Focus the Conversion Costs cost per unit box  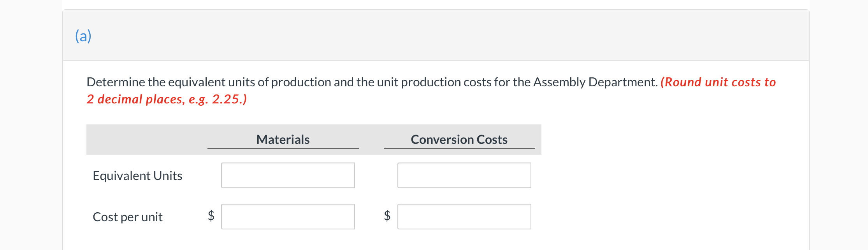(464, 217)
